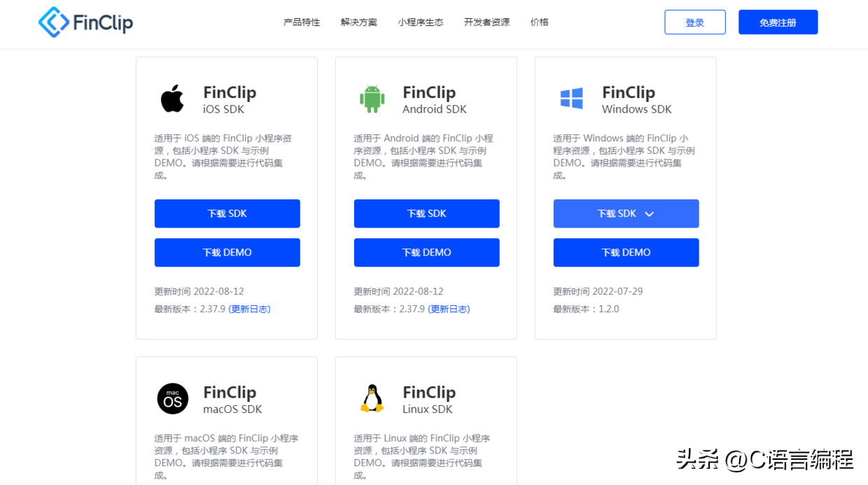The width and height of the screenshot is (868, 485).
Task: Click the 登录 button
Action: 695,22
